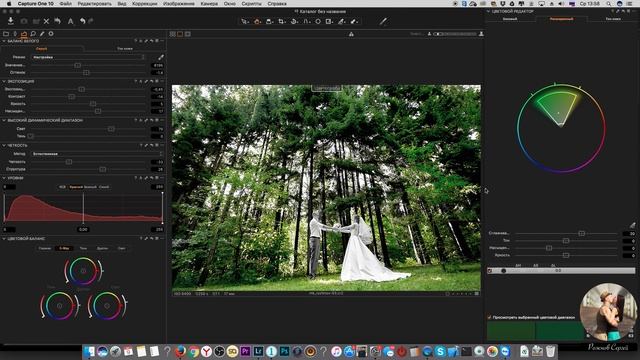Open the Файл menu

point(65,4)
